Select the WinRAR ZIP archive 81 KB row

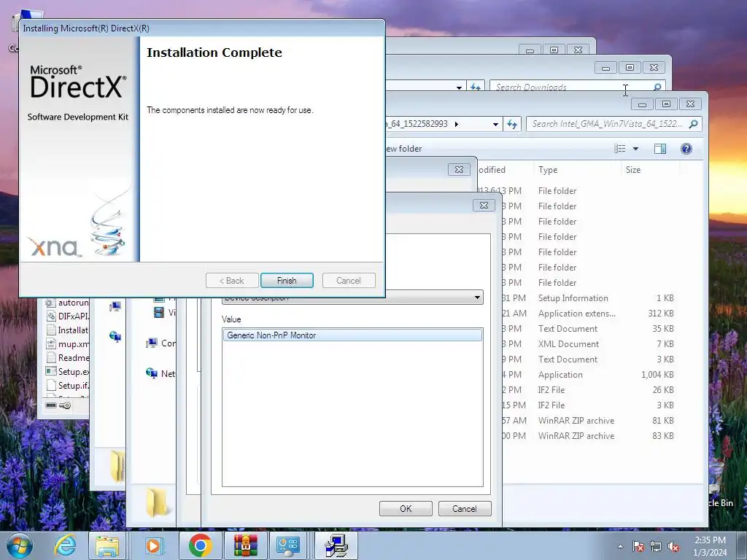point(589,421)
